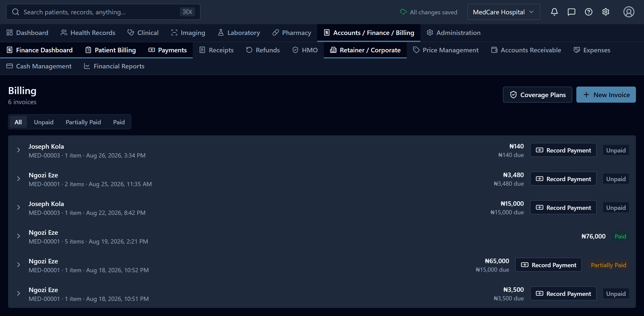This screenshot has height=316, width=644.
Task: Click the Laboratory flask icon
Action: coord(221,32)
